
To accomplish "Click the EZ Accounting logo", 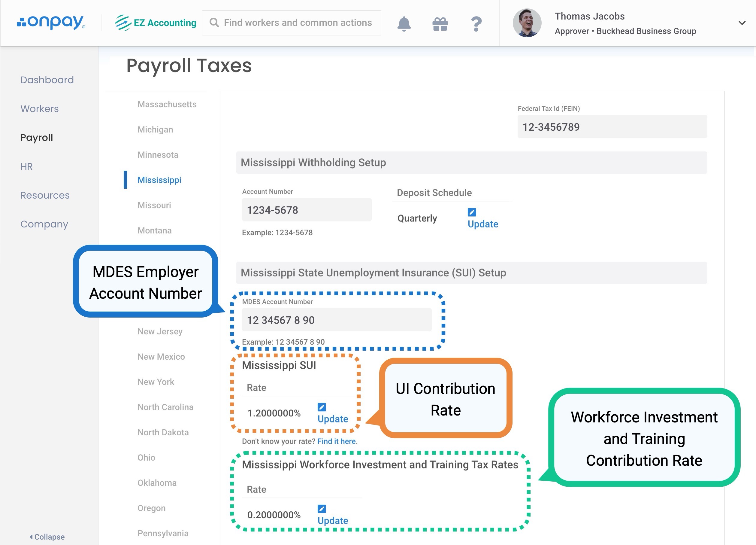I will tap(156, 23).
